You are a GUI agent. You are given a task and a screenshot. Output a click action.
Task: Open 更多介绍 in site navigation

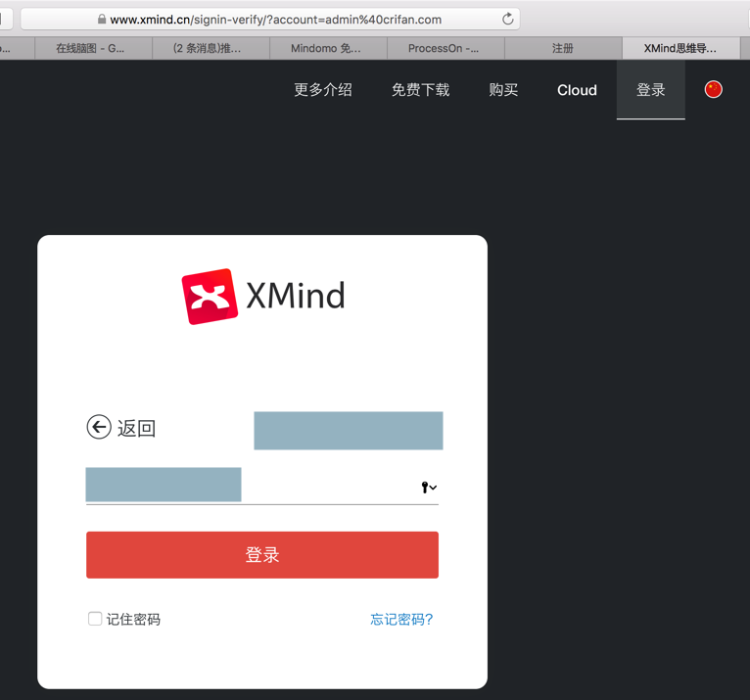(x=323, y=90)
